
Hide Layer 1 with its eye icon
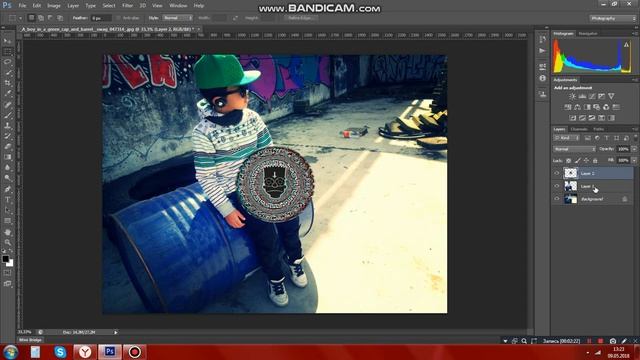pos(557,186)
